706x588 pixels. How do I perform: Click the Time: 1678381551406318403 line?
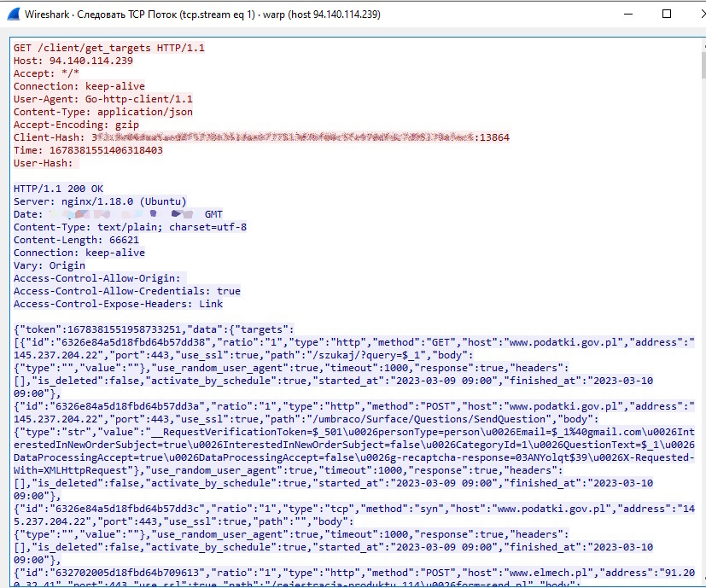[88, 150]
